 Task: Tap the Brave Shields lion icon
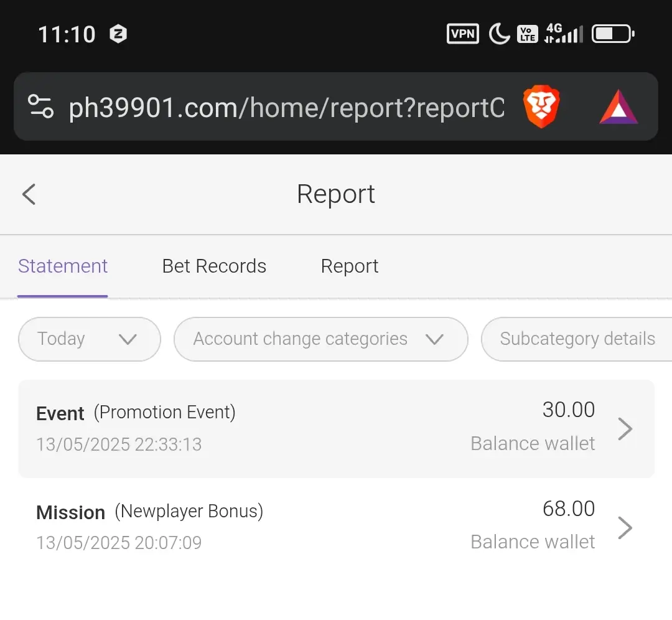coord(541,107)
